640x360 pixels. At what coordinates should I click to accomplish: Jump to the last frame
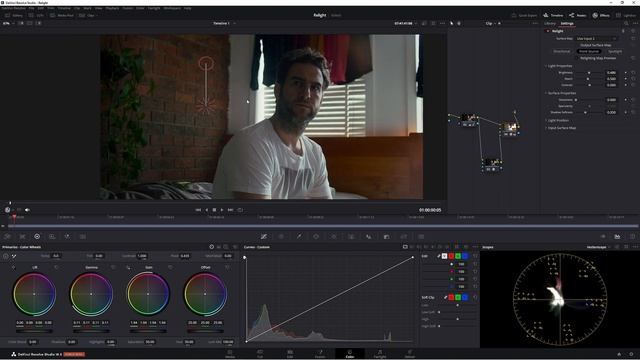[230, 210]
